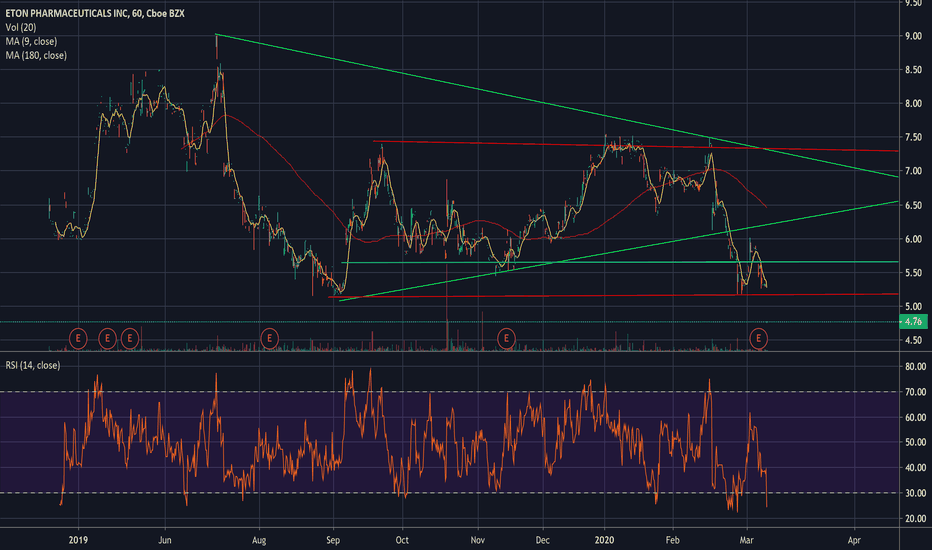Click the third earnings E marker from left

(130, 339)
